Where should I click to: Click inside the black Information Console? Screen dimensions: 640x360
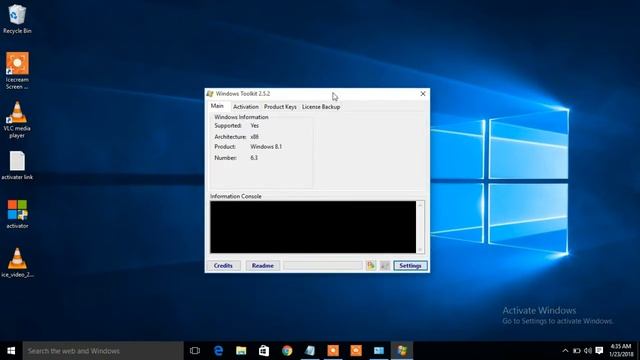313,227
